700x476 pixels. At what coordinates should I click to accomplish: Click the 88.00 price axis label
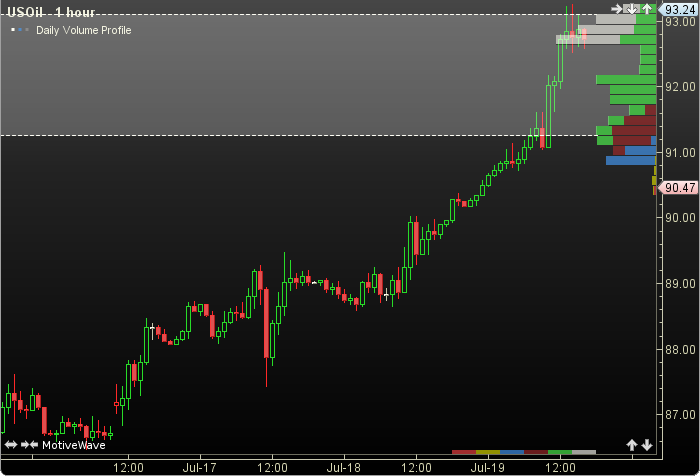[x=680, y=349]
